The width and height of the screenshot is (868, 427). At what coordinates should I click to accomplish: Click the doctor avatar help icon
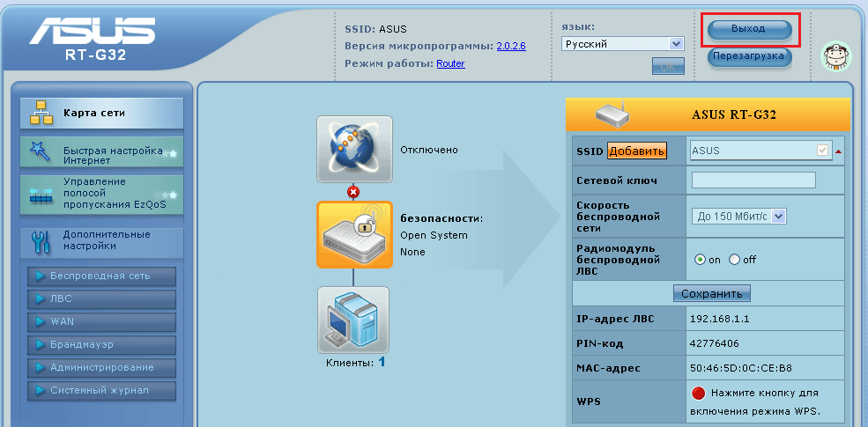click(x=835, y=57)
